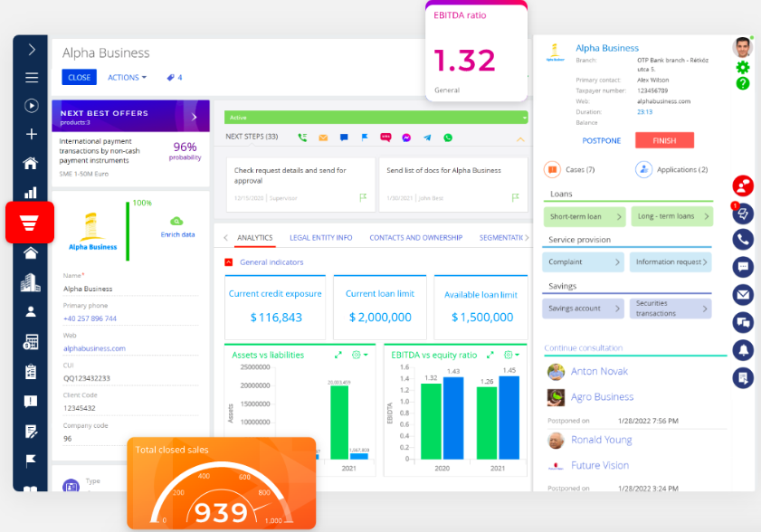Select Long-term loans
The width and height of the screenshot is (761, 532).
(x=672, y=216)
